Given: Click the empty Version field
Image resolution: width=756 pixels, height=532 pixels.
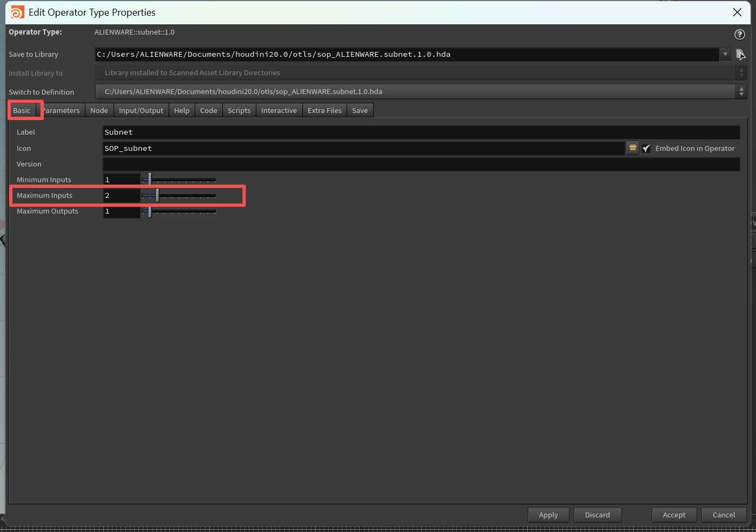Looking at the screenshot, I should 421,164.
